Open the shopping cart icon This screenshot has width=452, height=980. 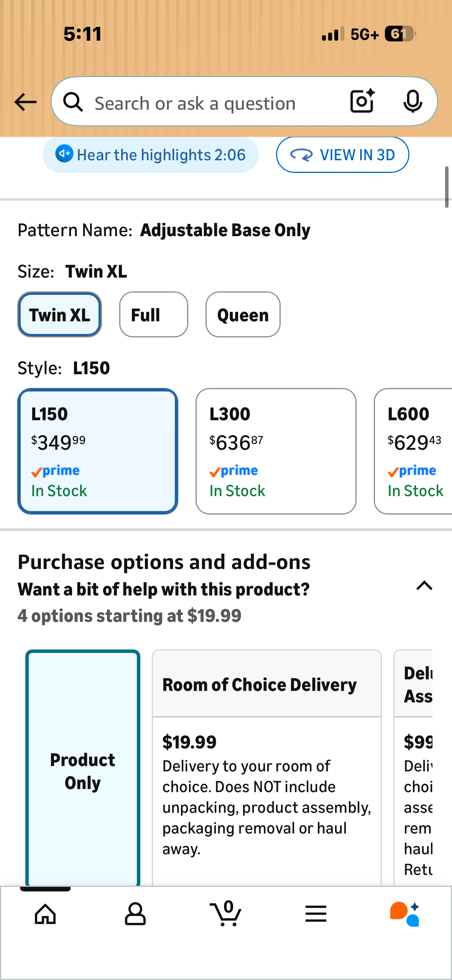tap(226, 914)
